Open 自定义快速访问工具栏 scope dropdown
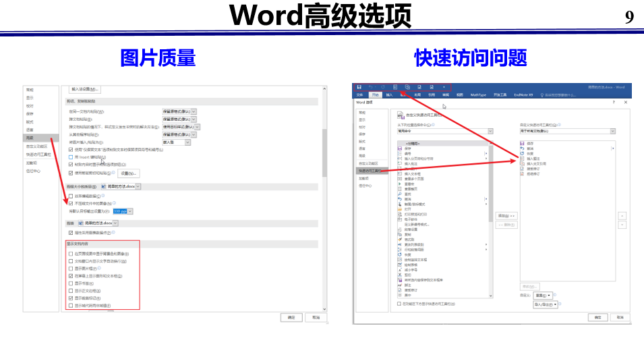The width and height of the screenshot is (644, 353). pyautogui.click(x=567, y=131)
